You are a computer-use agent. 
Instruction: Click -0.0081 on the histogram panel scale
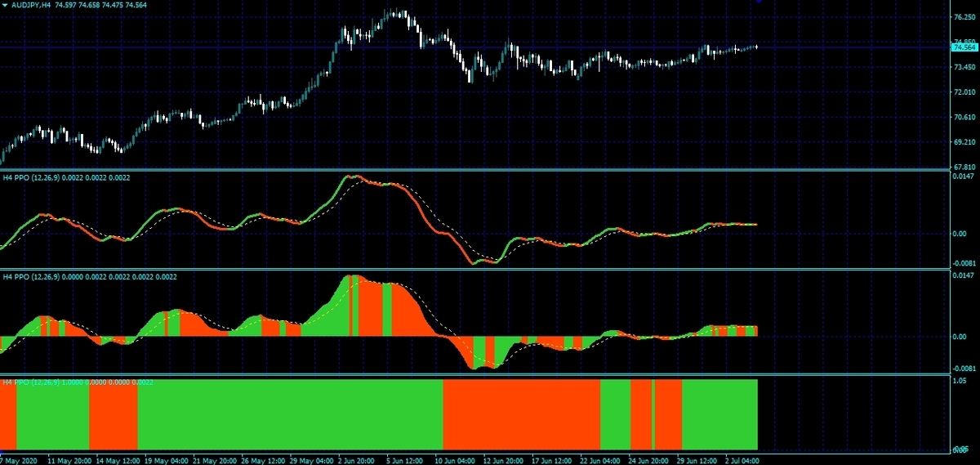964,369
